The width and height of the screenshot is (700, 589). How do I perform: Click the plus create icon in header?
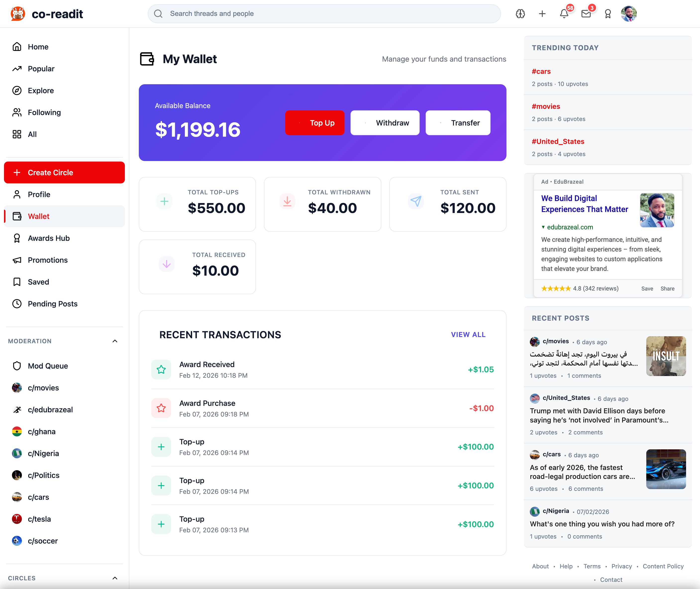(x=542, y=14)
